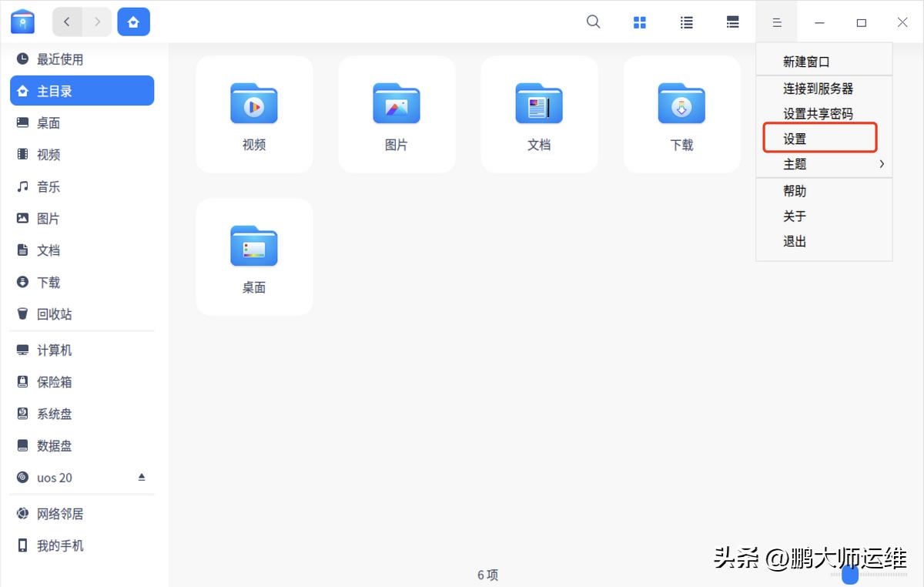Image resolution: width=924 pixels, height=587 pixels.
Task: Expand the 主题 submenu
Action: pyautogui.click(x=795, y=164)
